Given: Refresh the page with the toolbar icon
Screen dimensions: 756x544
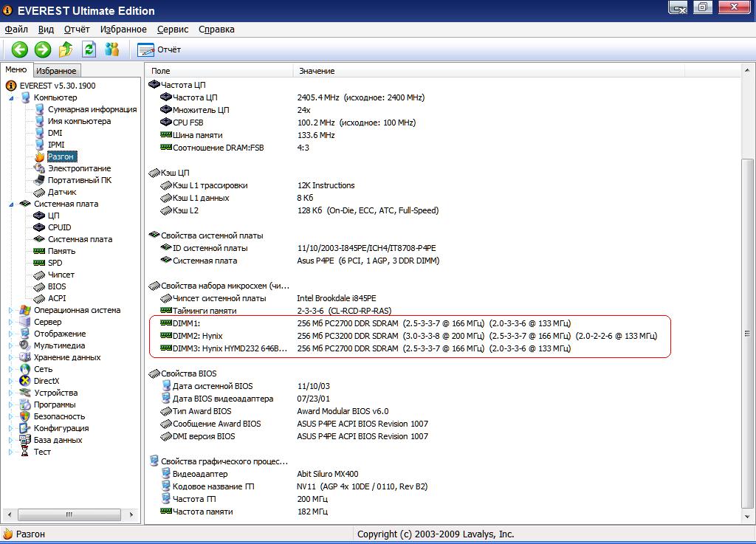Looking at the screenshot, I should point(89,49).
